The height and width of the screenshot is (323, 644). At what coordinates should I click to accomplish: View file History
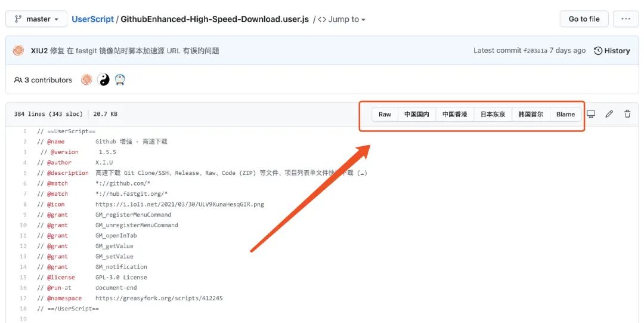612,51
